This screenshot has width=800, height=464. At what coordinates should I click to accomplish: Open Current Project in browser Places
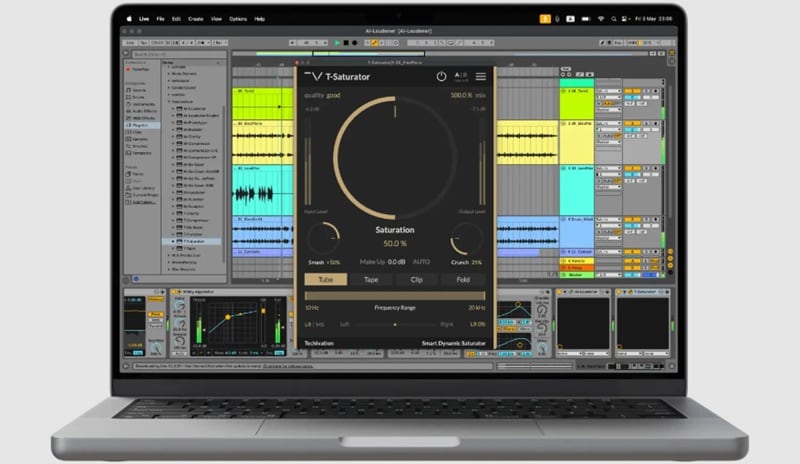click(x=143, y=195)
